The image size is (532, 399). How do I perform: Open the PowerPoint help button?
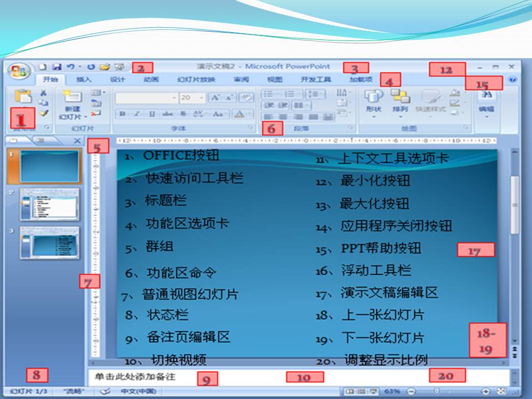coord(513,79)
